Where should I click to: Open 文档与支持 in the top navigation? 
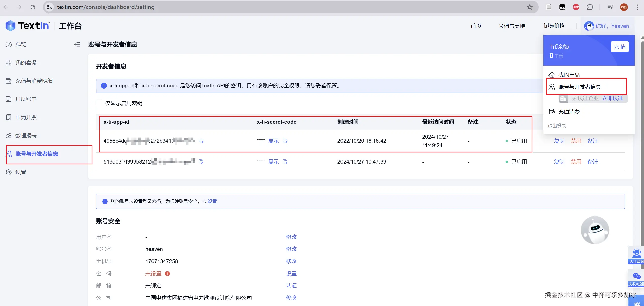pos(512,26)
